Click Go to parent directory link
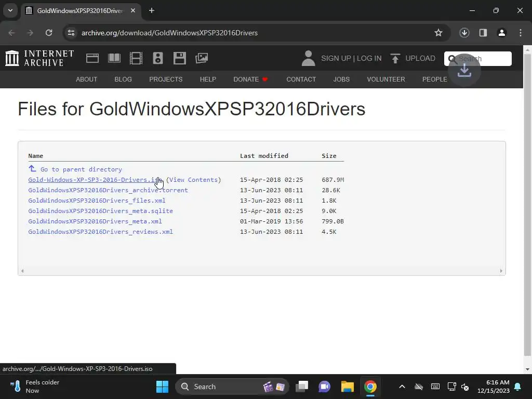Image resolution: width=532 pixels, height=399 pixels. coord(81,169)
